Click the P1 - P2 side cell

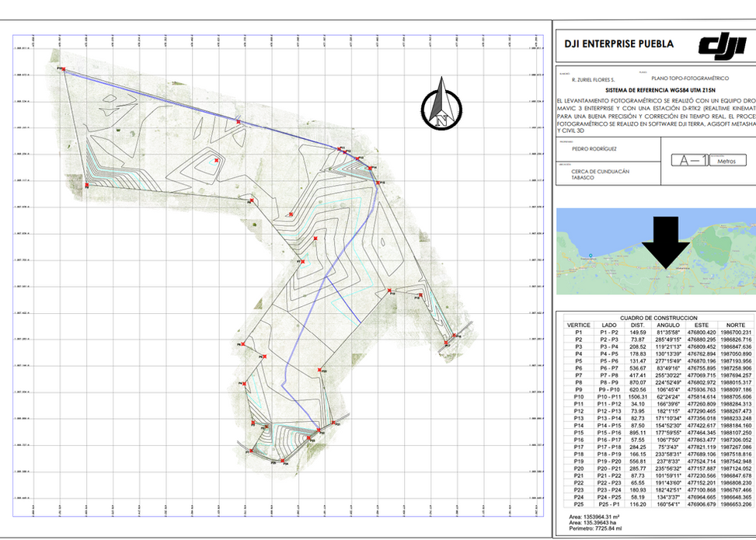click(x=609, y=333)
